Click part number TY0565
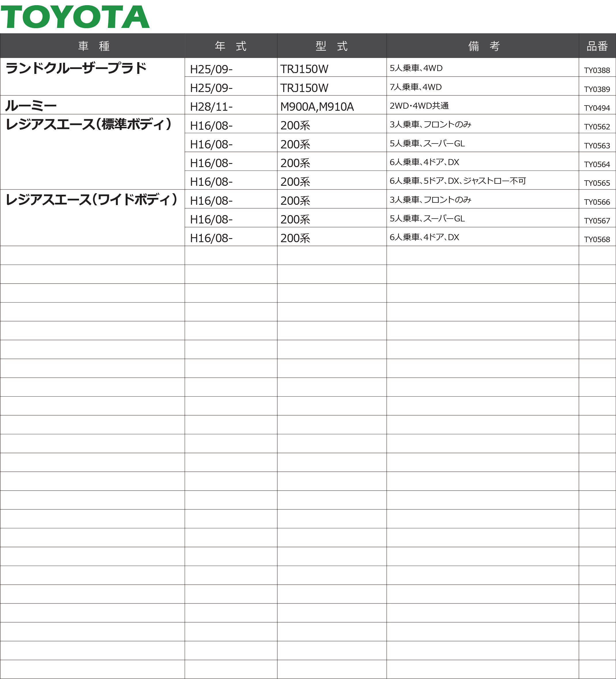The width and height of the screenshot is (616, 679). pyautogui.click(x=597, y=183)
